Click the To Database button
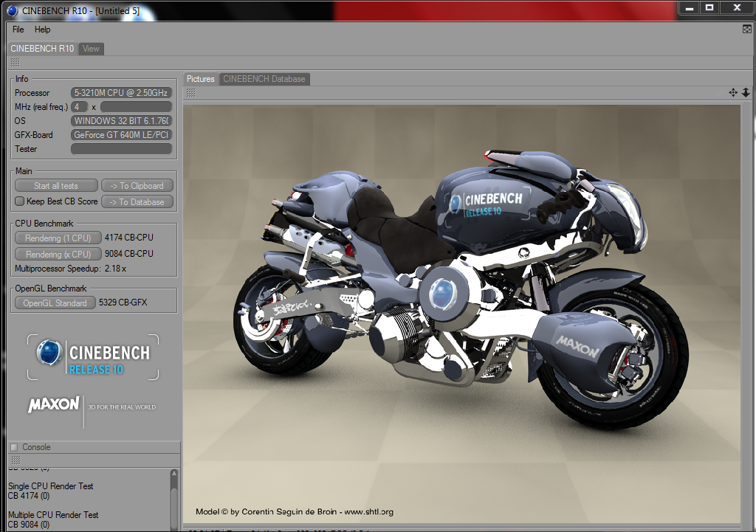 (137, 202)
